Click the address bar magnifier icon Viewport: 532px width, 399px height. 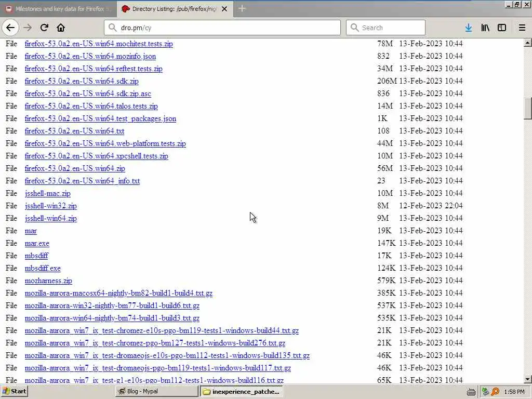coord(112,28)
